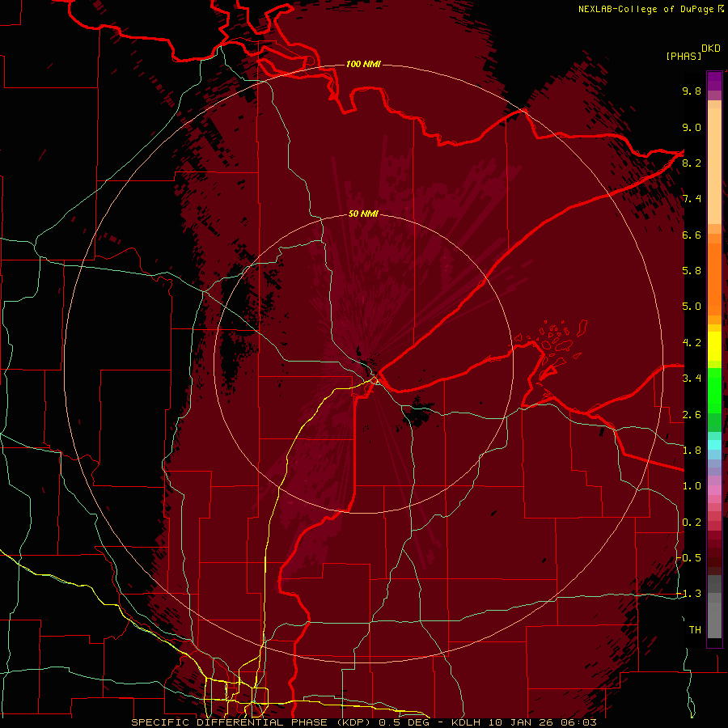The width and height of the screenshot is (728, 728).
Task: Pick the bright green band on the color bar
Action: pyautogui.click(x=714, y=391)
